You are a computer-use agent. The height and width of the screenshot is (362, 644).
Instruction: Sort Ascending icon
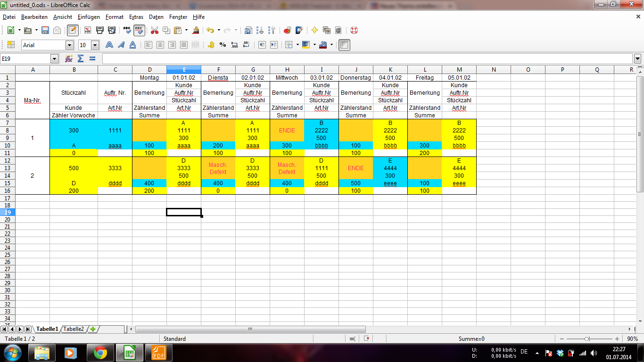[x=260, y=30]
